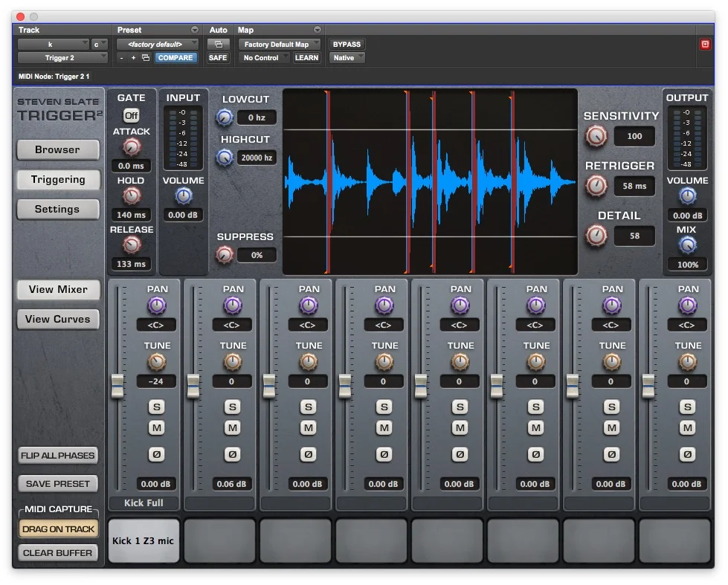This screenshot has width=728, height=585.
Task: Click the Kick Full channel volume fader
Action: pyautogui.click(x=117, y=387)
